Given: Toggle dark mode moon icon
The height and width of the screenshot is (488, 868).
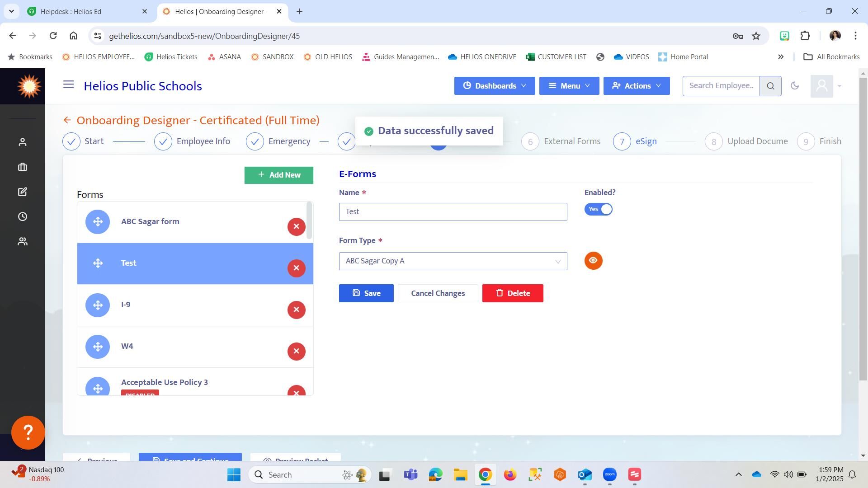Looking at the screenshot, I should 795,86.
